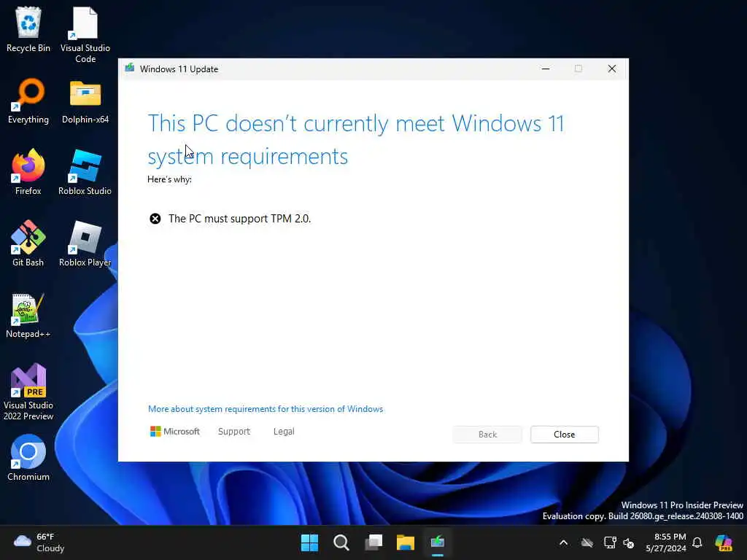Minimize the Windows 11 Update window
This screenshot has width=747, height=560.
546,69
